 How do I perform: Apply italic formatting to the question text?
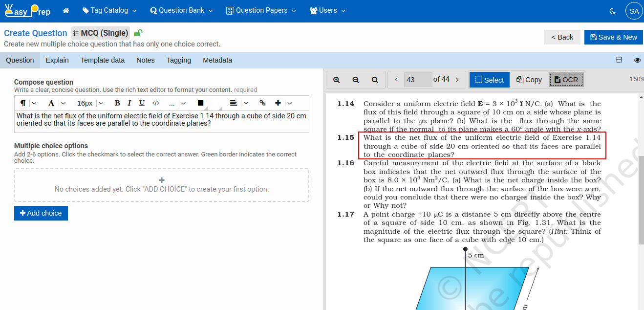129,103
